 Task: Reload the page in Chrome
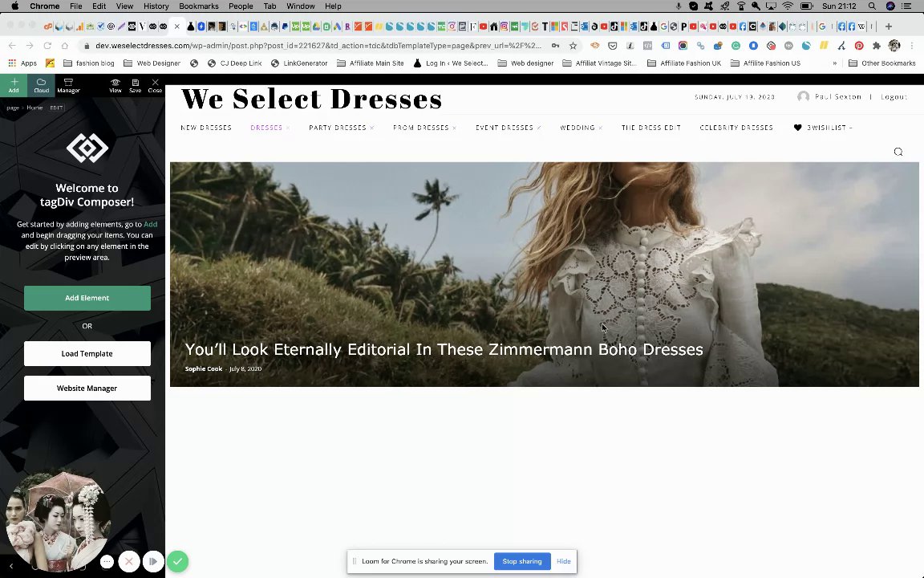pos(47,46)
